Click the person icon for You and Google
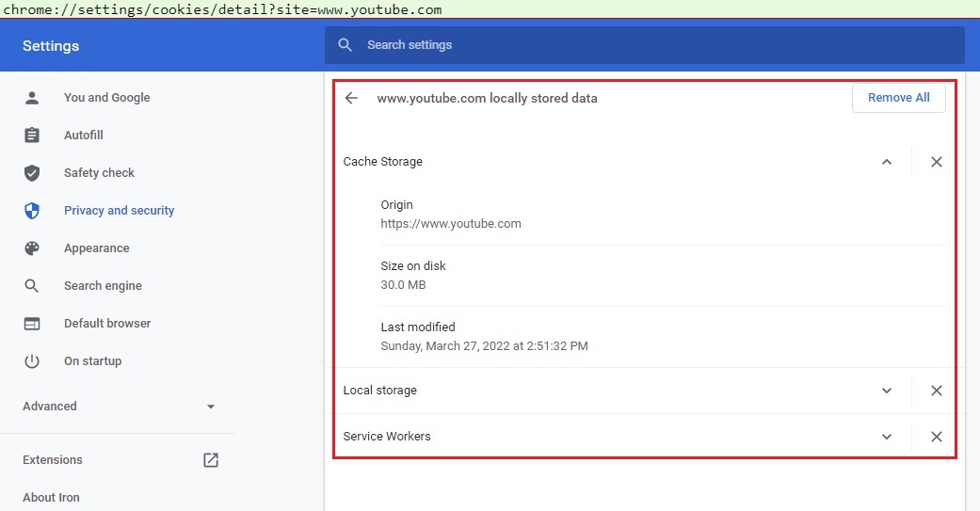Image resolution: width=980 pixels, height=511 pixels. click(x=32, y=98)
